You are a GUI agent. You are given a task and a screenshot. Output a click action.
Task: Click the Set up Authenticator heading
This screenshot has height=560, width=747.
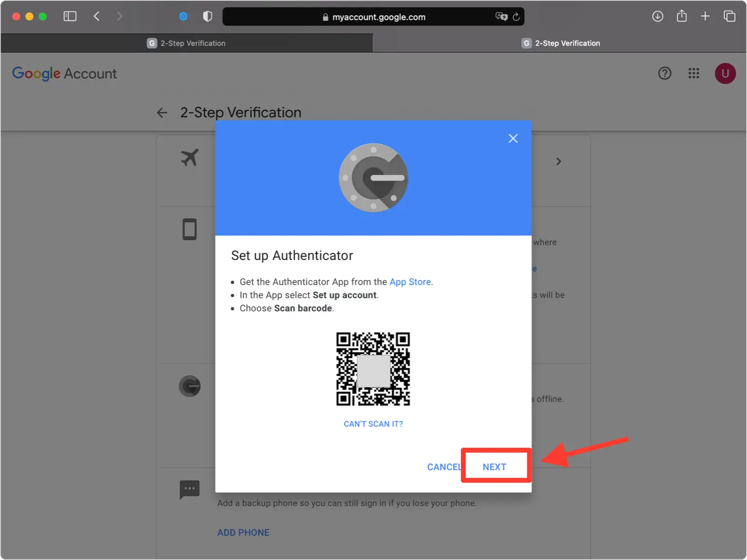pos(292,256)
